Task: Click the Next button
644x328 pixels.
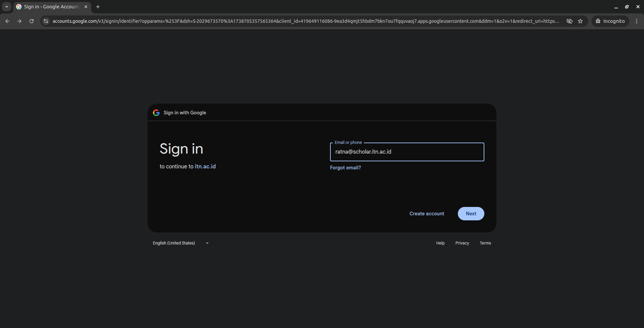Action: [x=471, y=214]
